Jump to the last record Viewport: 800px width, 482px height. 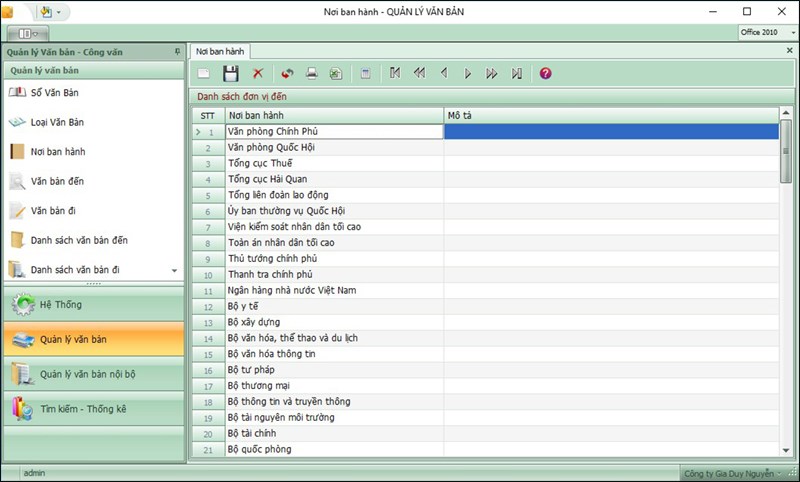pyautogui.click(x=516, y=74)
